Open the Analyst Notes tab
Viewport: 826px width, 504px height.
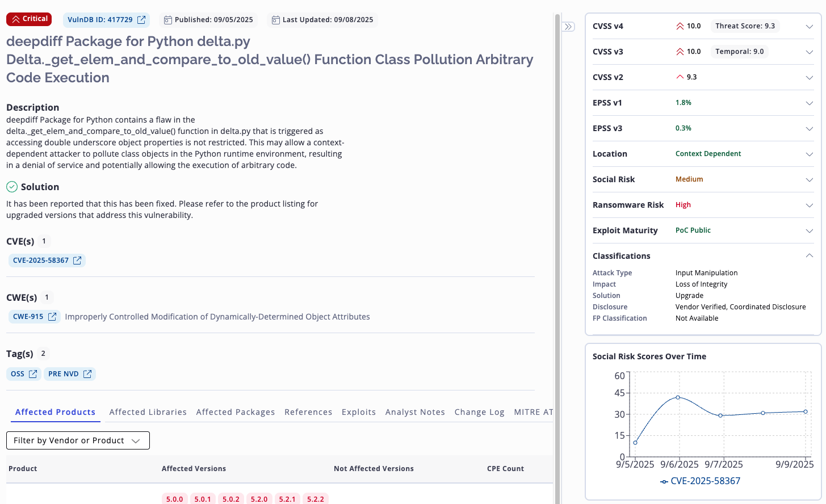(x=415, y=412)
